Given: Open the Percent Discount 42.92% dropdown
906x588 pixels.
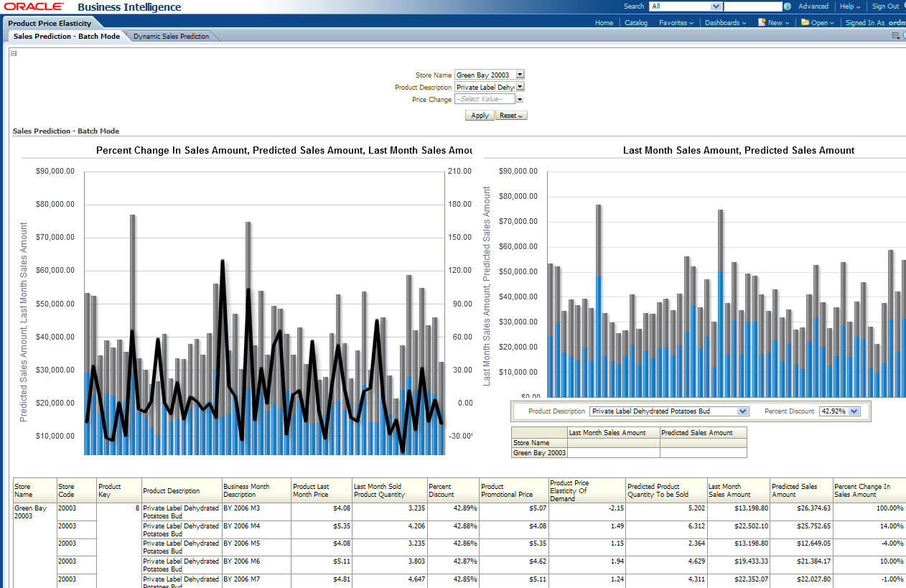Looking at the screenshot, I should pyautogui.click(x=853, y=411).
